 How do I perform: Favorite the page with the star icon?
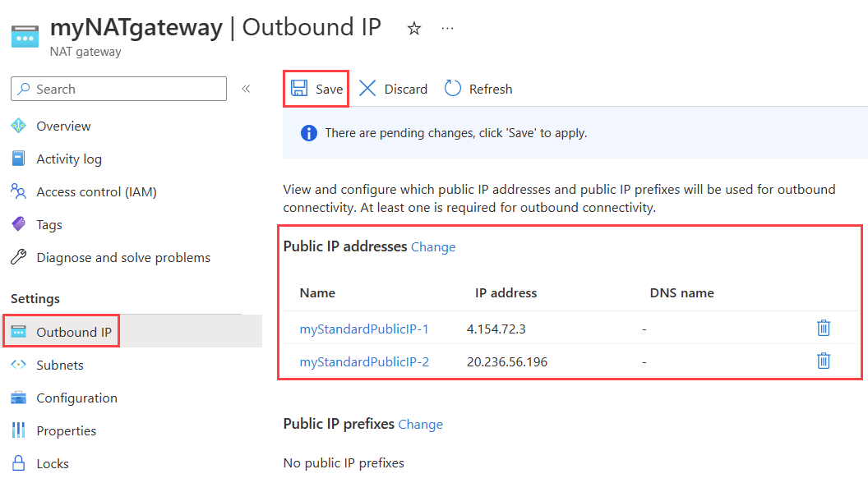[414, 29]
